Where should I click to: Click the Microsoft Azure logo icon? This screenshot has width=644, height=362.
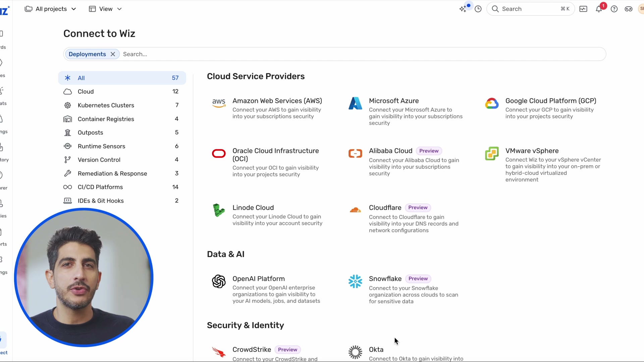point(355,103)
